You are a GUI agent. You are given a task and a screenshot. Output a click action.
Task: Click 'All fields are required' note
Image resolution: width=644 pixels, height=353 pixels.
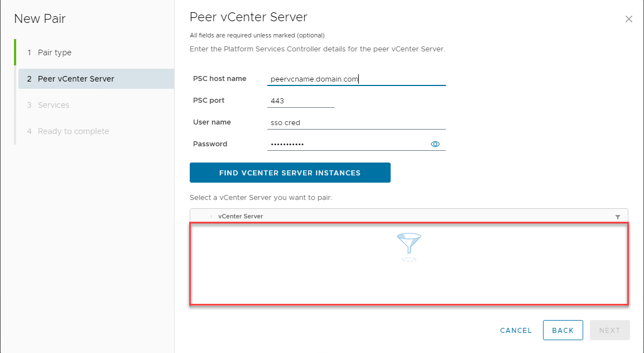pos(257,35)
